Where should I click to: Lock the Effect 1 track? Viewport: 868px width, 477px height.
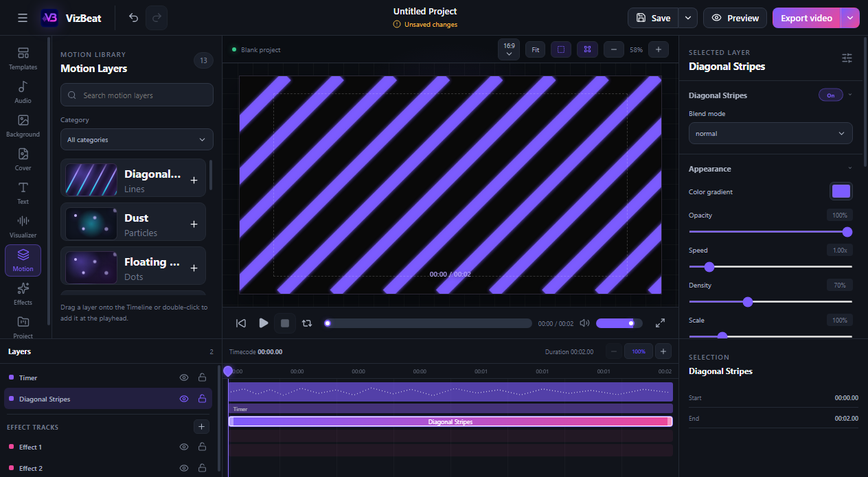(x=202, y=447)
